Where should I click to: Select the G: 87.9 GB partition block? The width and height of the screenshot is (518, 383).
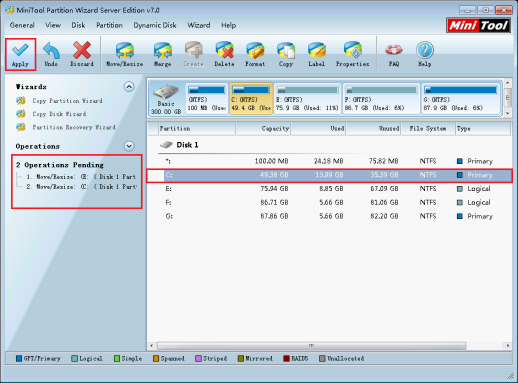(461, 99)
